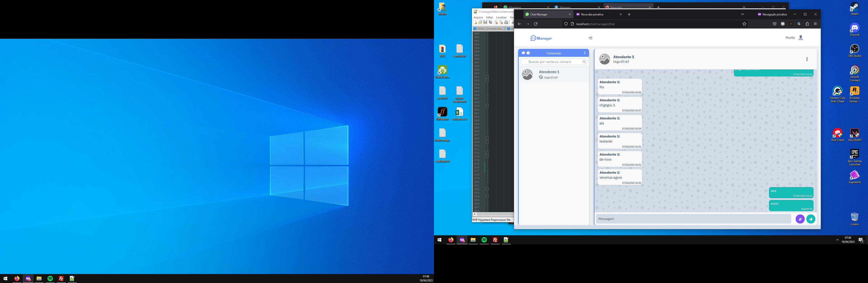This screenshot has width=868, height=283.
Task: Click the 'chgegou 1' message bubble
Action: pos(620,105)
